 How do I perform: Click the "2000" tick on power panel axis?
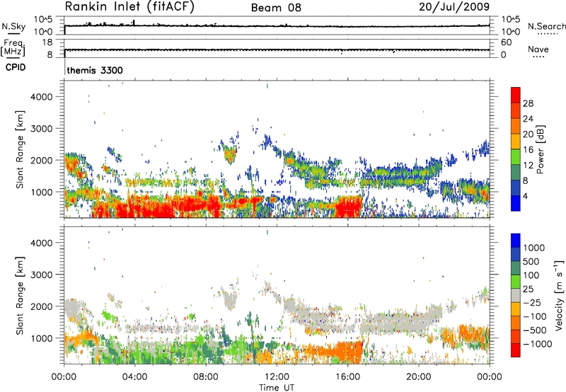pyautogui.click(x=42, y=160)
